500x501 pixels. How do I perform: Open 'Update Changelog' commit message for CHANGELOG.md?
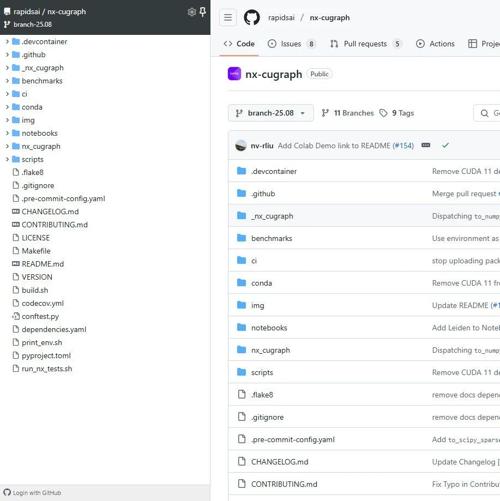click(x=466, y=462)
